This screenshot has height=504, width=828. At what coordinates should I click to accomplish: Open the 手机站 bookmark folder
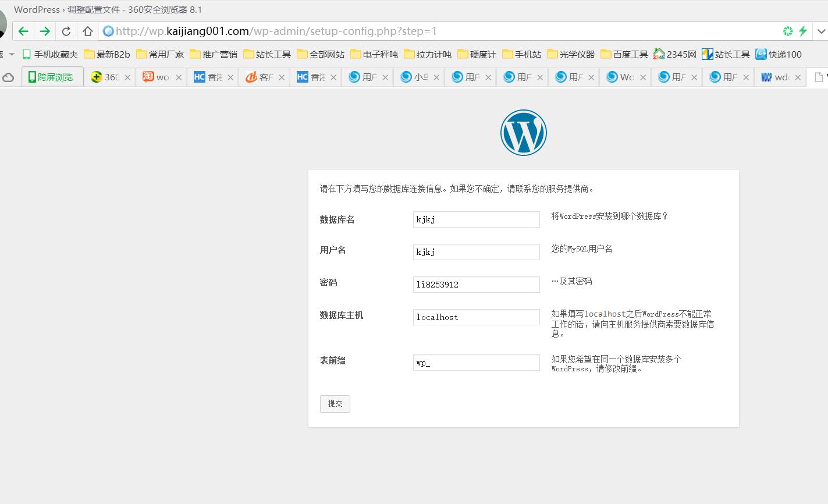(522, 54)
